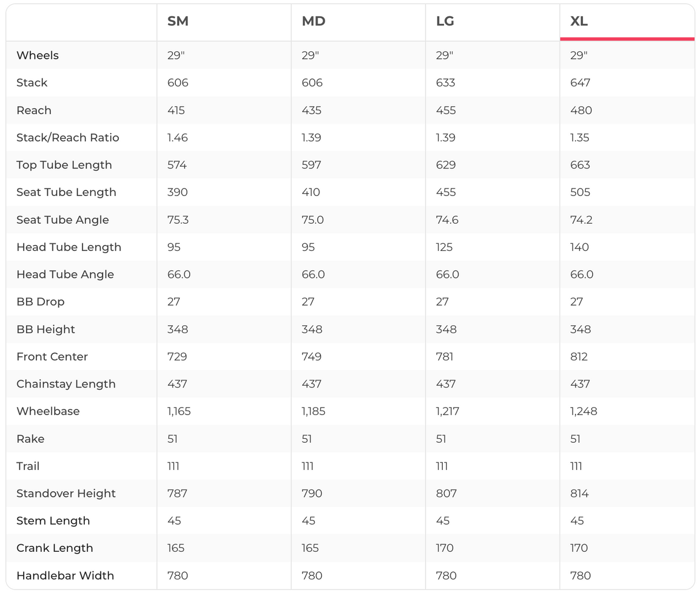The height and width of the screenshot is (595, 700).
Task: Click the Wheels row label
Action: [x=37, y=55]
